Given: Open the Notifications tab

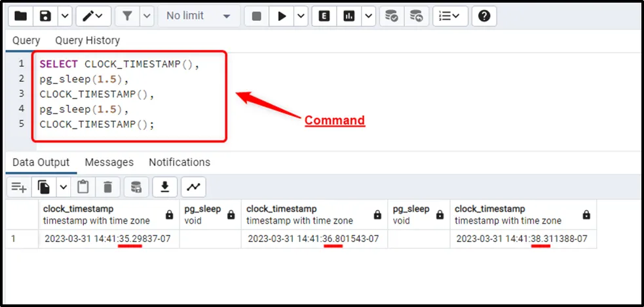Looking at the screenshot, I should (180, 162).
